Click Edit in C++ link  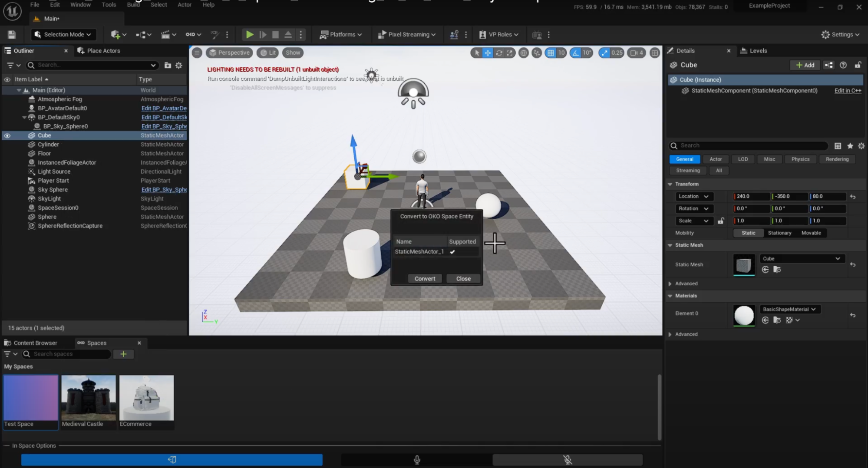click(x=847, y=91)
